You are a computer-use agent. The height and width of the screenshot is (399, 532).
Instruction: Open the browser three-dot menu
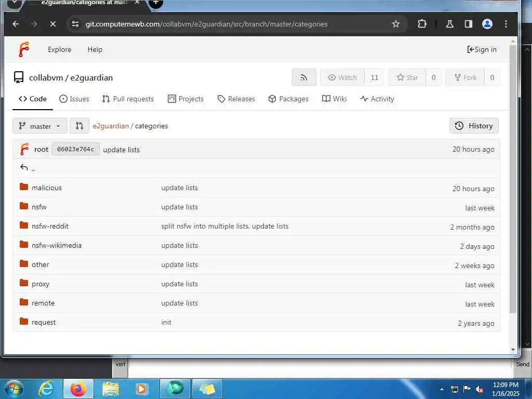pyautogui.click(x=506, y=24)
